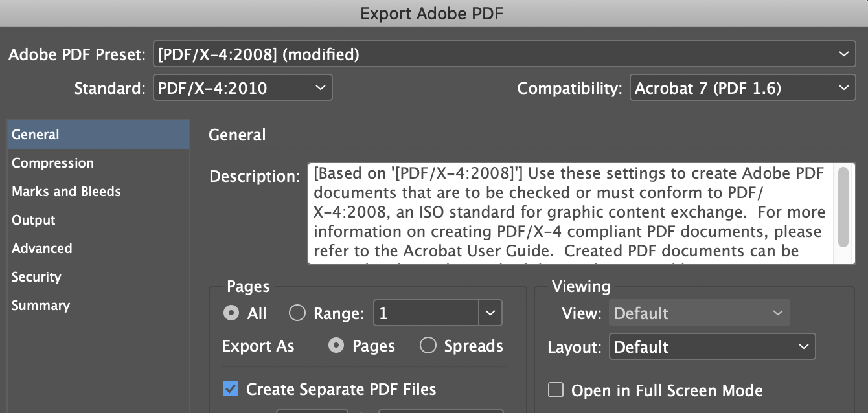Open the Advanced settings section

tap(42, 249)
